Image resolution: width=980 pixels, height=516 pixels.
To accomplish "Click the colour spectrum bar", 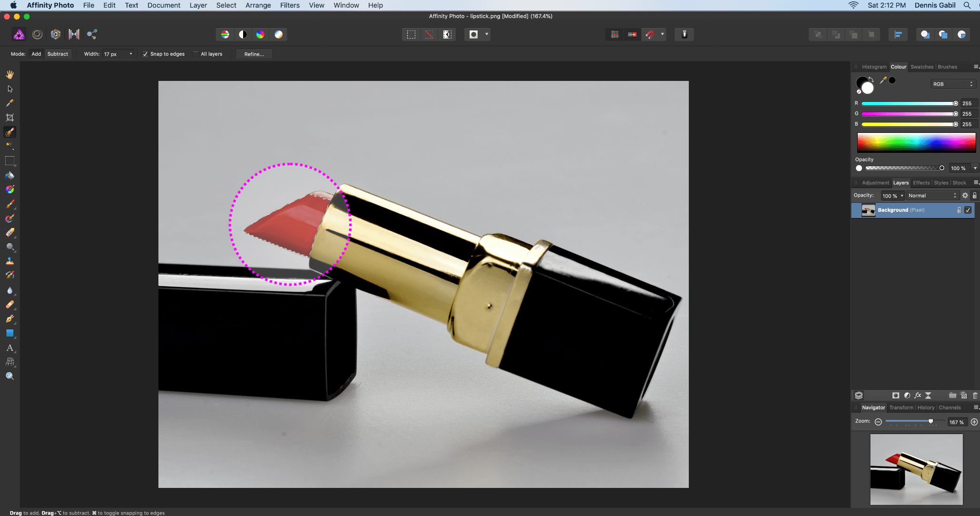I will 916,142.
